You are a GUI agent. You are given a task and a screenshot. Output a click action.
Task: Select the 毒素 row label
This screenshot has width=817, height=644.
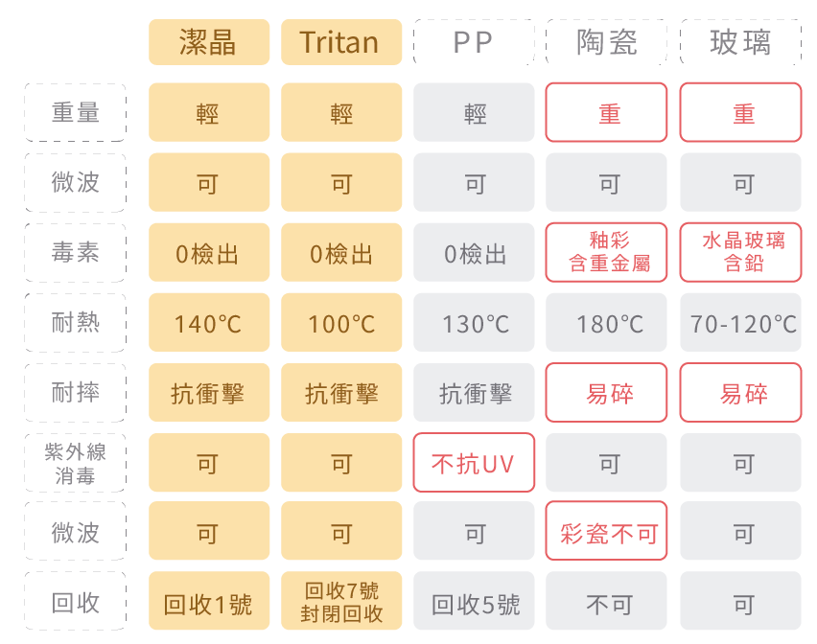76,252
